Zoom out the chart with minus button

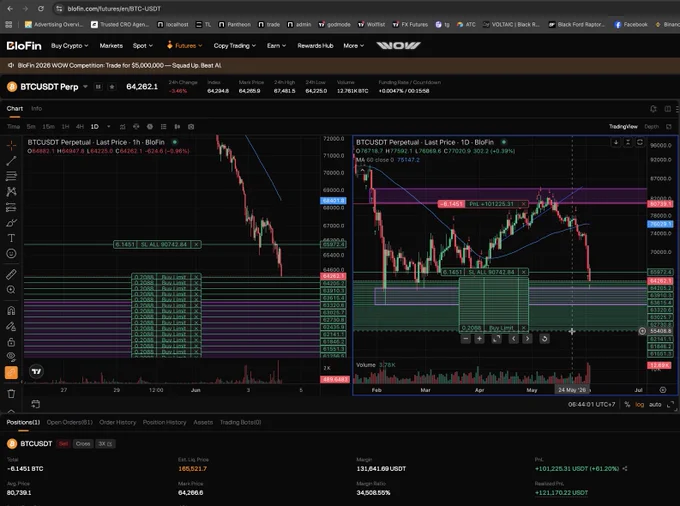click(466, 339)
